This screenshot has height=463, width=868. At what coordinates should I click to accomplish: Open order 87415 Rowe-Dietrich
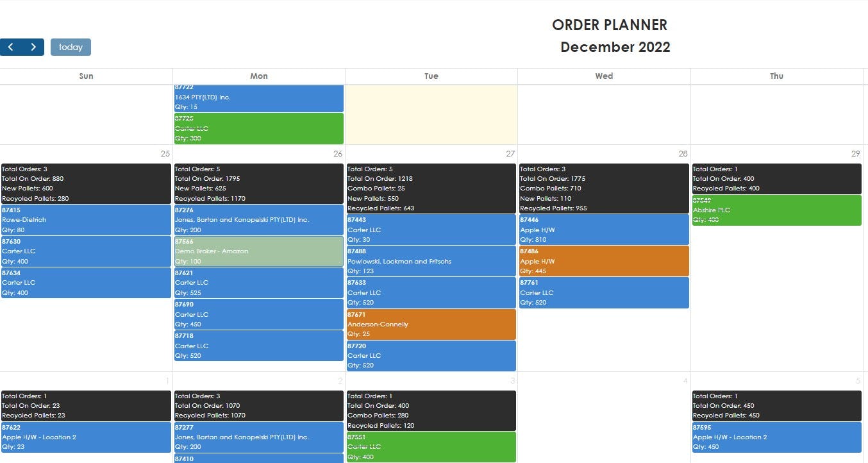(x=86, y=220)
